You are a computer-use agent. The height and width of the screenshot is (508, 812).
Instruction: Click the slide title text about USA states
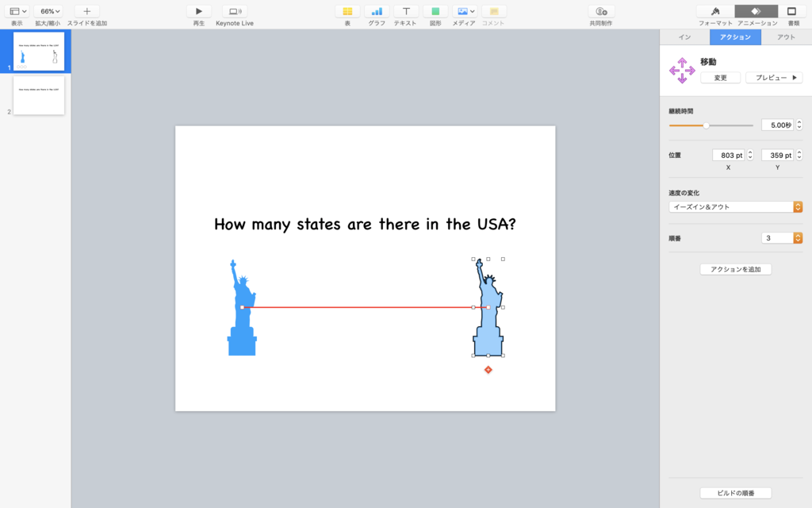(365, 224)
